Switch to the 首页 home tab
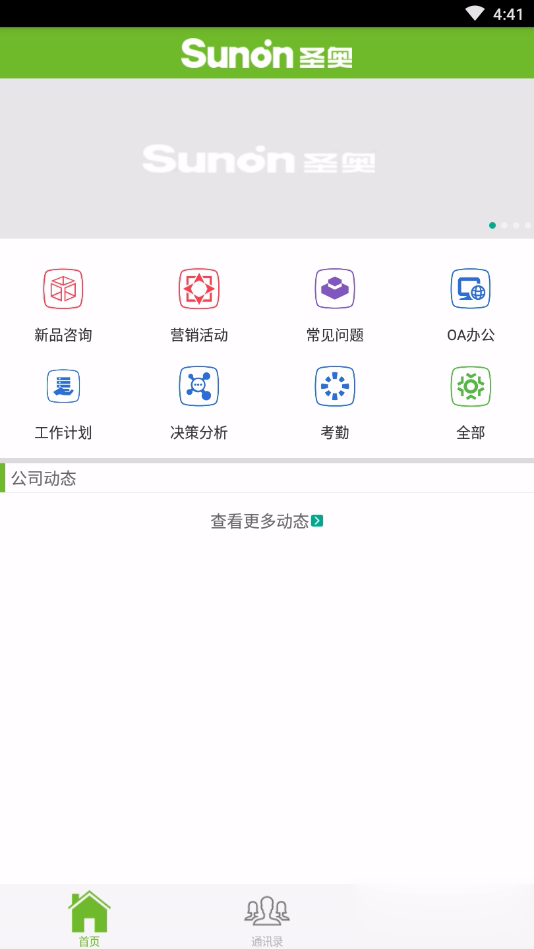Screen dimensions: 534x949 pos(89,918)
